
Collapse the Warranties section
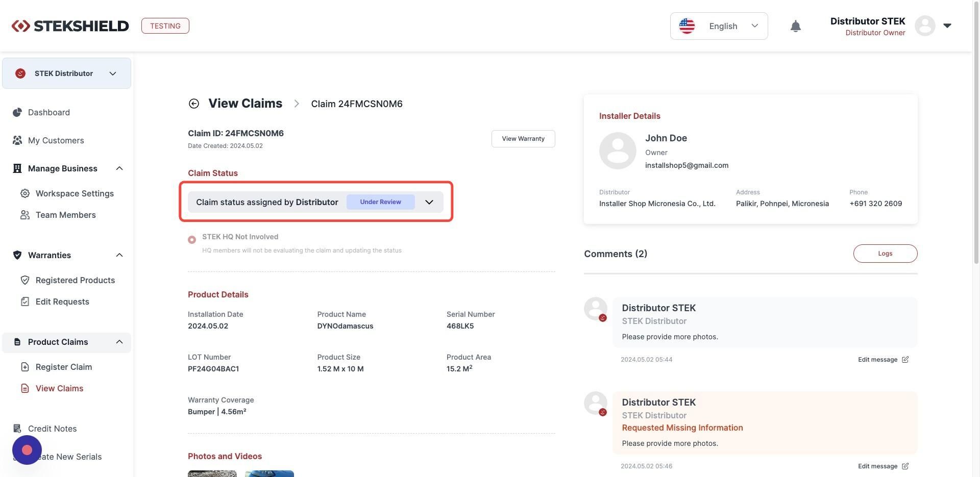[x=119, y=255]
